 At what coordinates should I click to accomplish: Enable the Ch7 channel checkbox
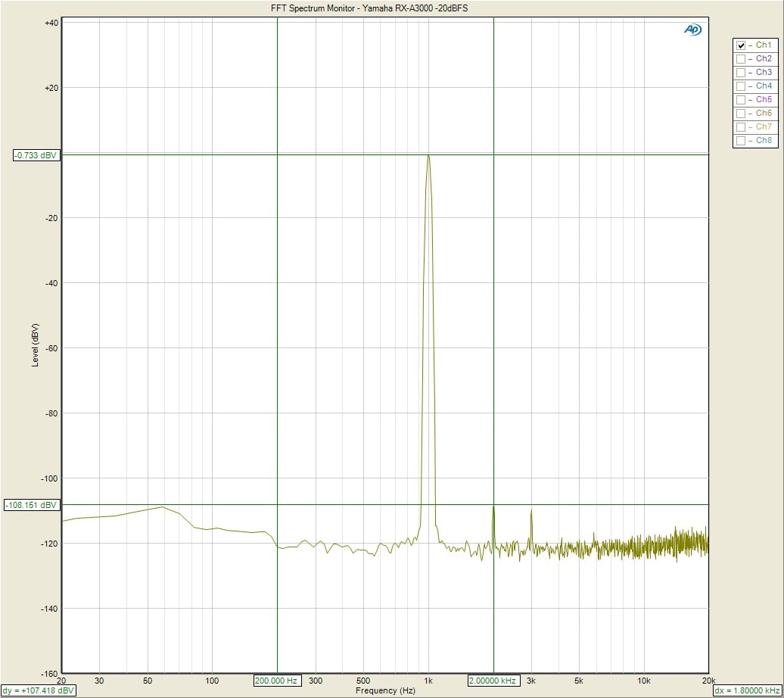[x=741, y=127]
